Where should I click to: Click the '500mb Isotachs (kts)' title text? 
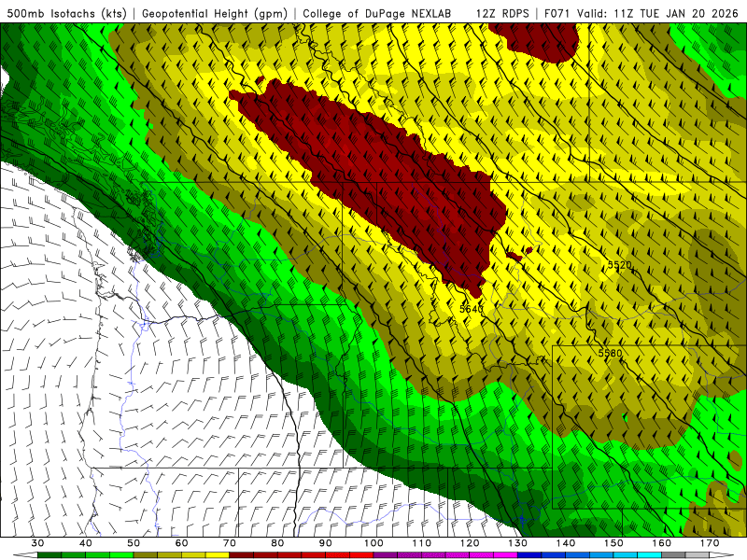click(67, 13)
